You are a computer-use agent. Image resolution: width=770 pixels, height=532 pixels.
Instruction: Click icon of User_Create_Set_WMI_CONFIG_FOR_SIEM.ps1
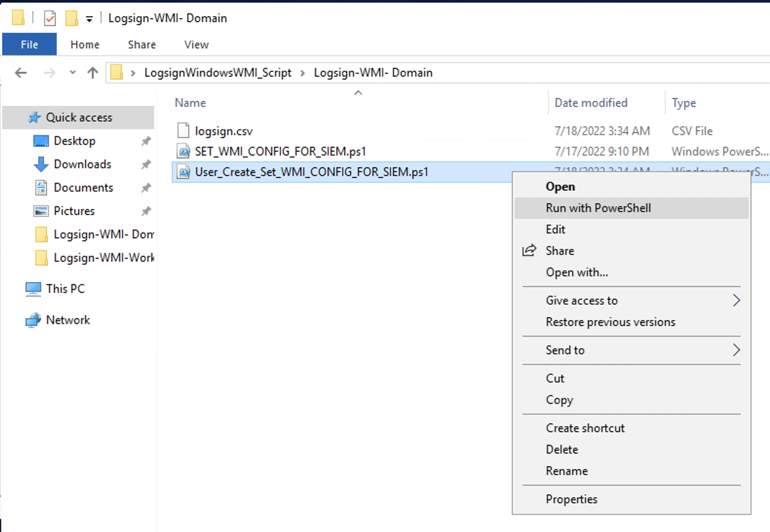coord(183,171)
